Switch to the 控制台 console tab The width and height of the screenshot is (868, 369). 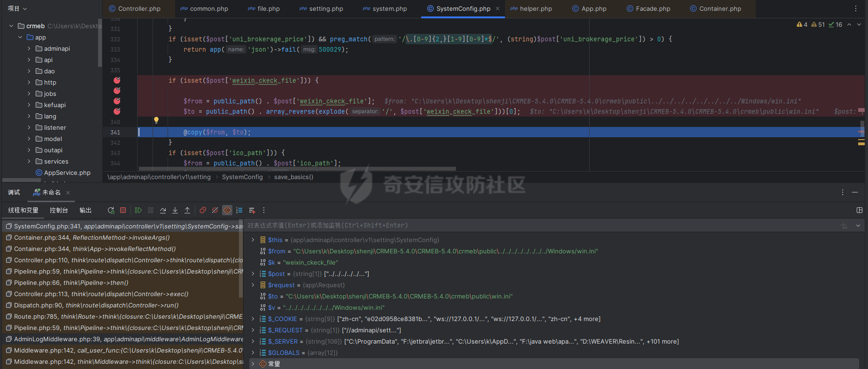(59, 210)
